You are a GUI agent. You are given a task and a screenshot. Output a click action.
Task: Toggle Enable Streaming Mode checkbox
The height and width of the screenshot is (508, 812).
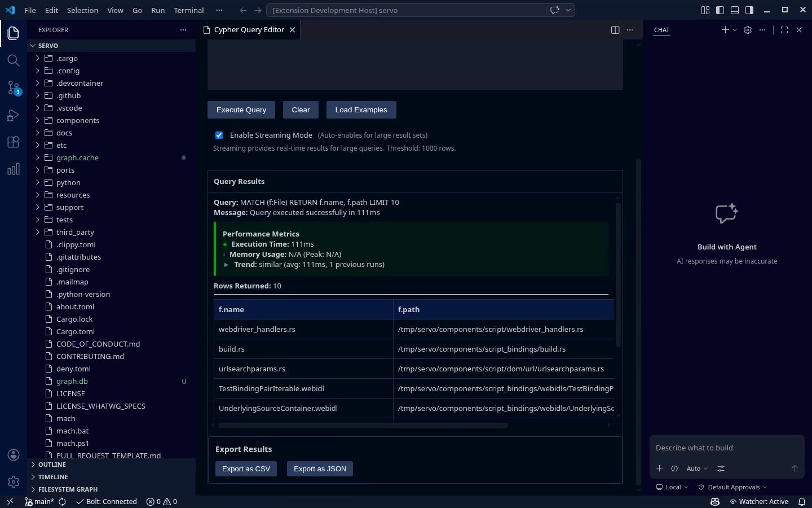[x=219, y=135]
